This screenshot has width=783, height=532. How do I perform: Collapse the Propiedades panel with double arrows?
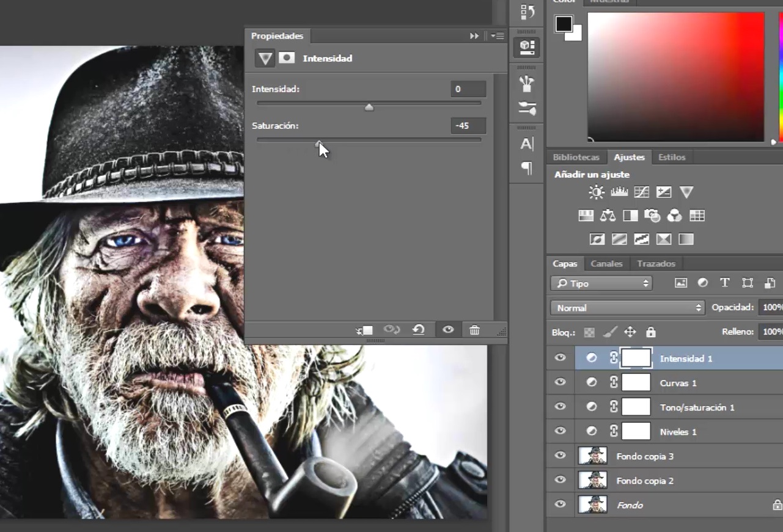point(474,36)
